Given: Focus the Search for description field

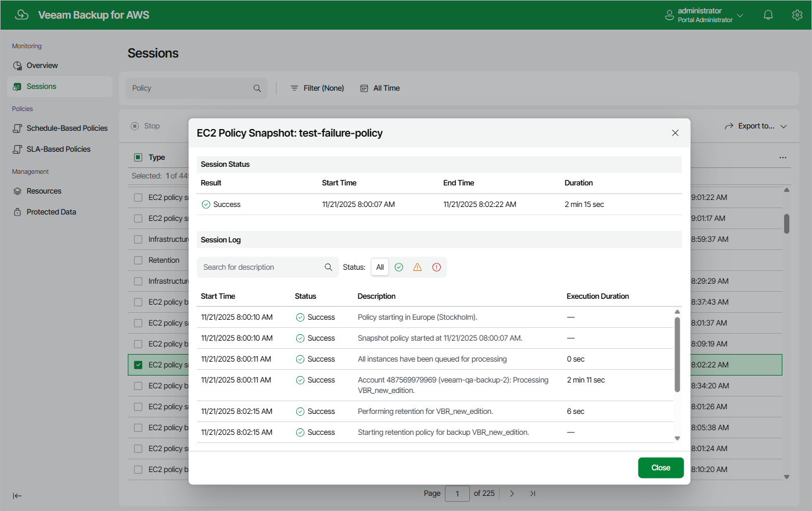Looking at the screenshot, I should pyautogui.click(x=267, y=267).
